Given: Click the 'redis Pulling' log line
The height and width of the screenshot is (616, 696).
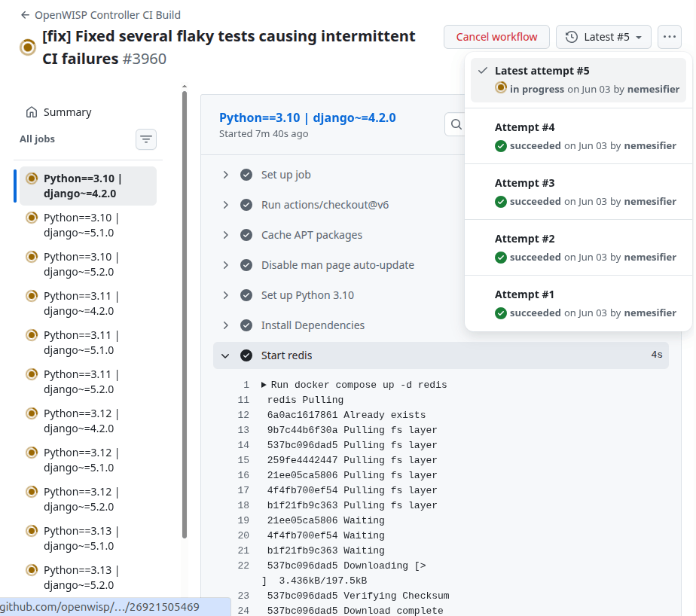Looking at the screenshot, I should point(305,400).
